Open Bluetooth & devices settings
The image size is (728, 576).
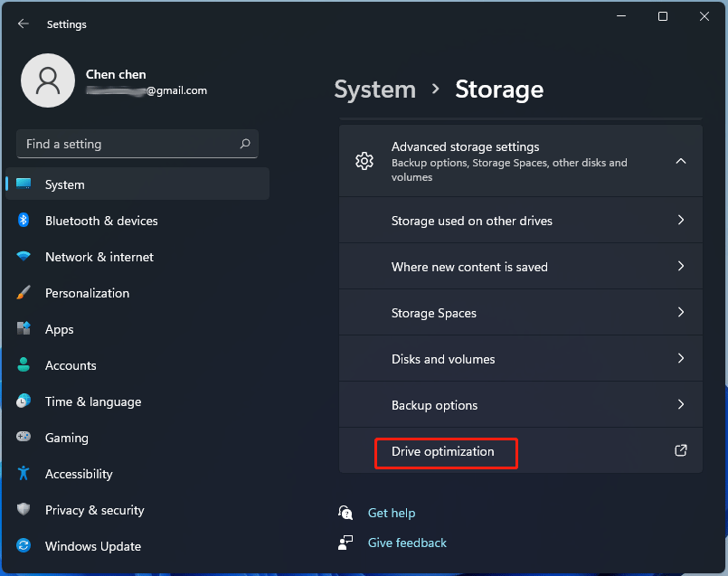tap(137, 221)
